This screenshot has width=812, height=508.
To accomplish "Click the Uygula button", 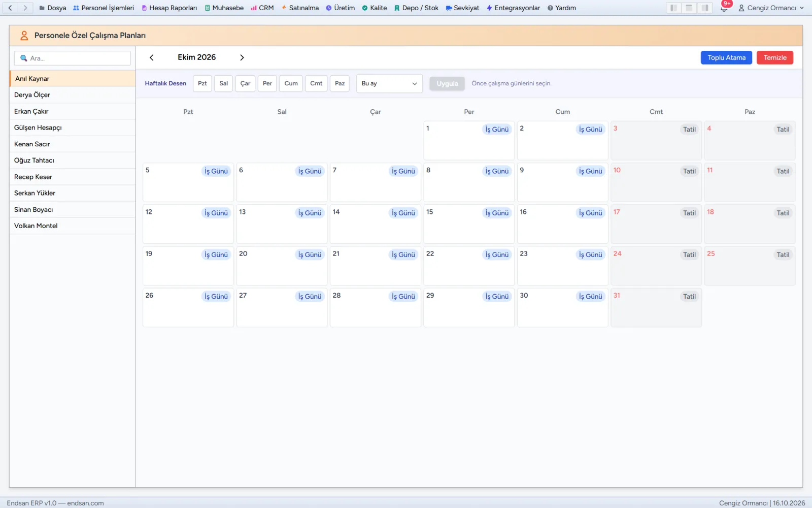I will [447, 83].
